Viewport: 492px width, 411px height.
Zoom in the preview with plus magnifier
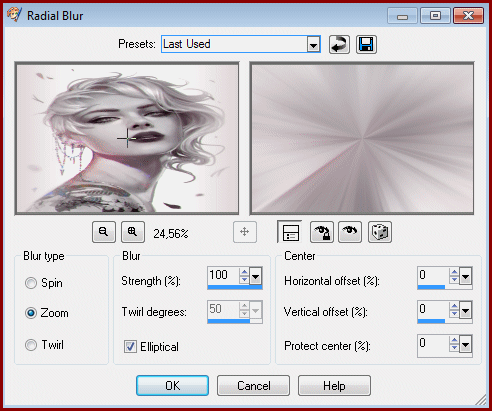133,232
